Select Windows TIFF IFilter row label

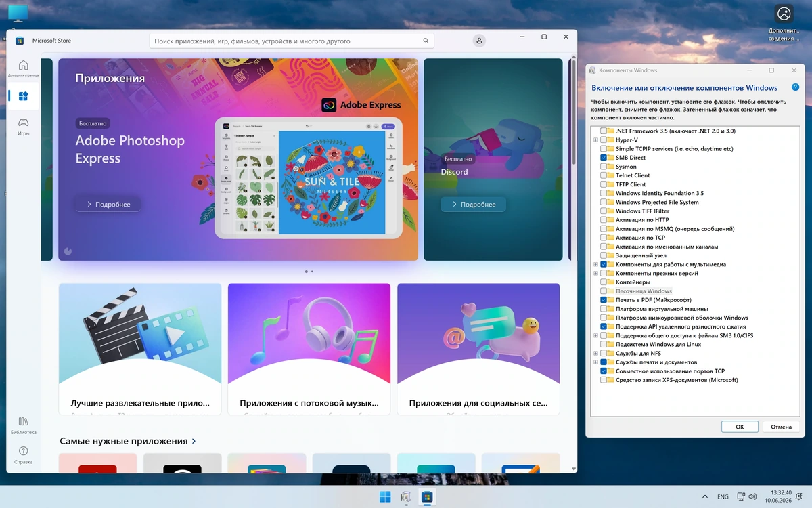642,211
